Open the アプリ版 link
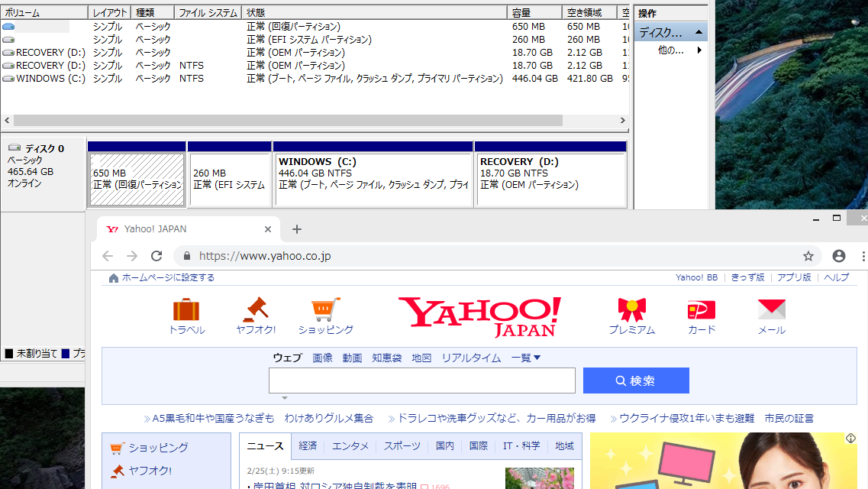Image resolution: width=868 pixels, height=489 pixels. pos(794,277)
